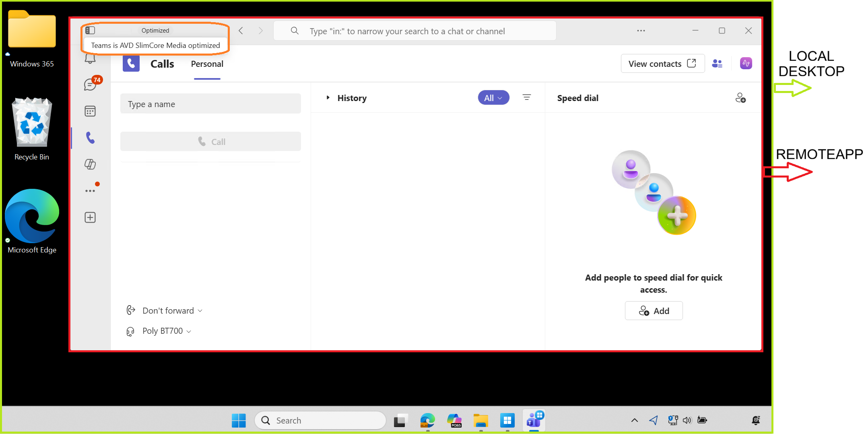Open the Activity bell in Teams sidebar
Image resolution: width=868 pixels, height=434 pixels.
(x=90, y=59)
